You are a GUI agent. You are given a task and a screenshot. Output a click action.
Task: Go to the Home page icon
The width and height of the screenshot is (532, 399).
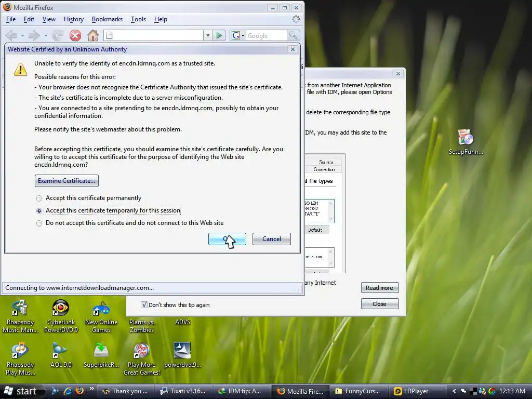92,35
